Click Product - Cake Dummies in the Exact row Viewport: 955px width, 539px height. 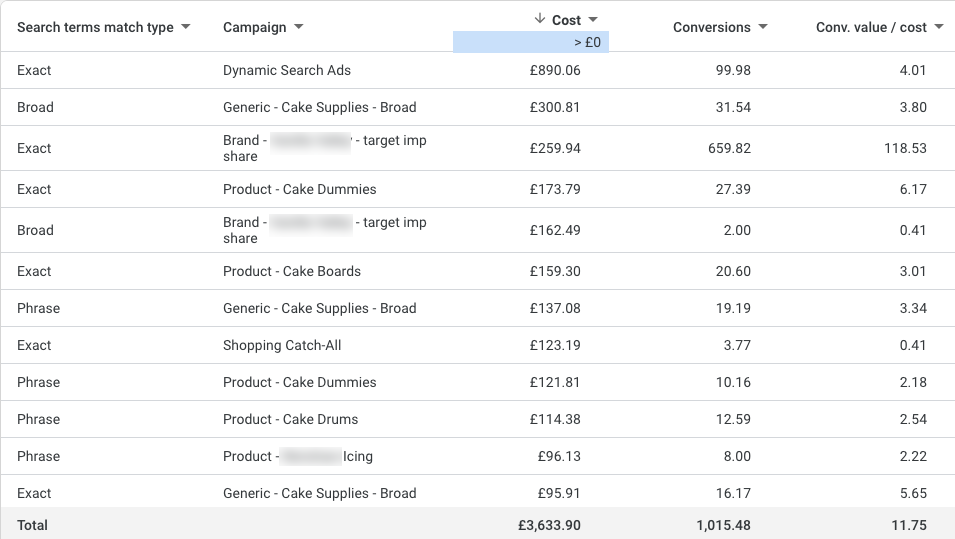click(x=299, y=189)
